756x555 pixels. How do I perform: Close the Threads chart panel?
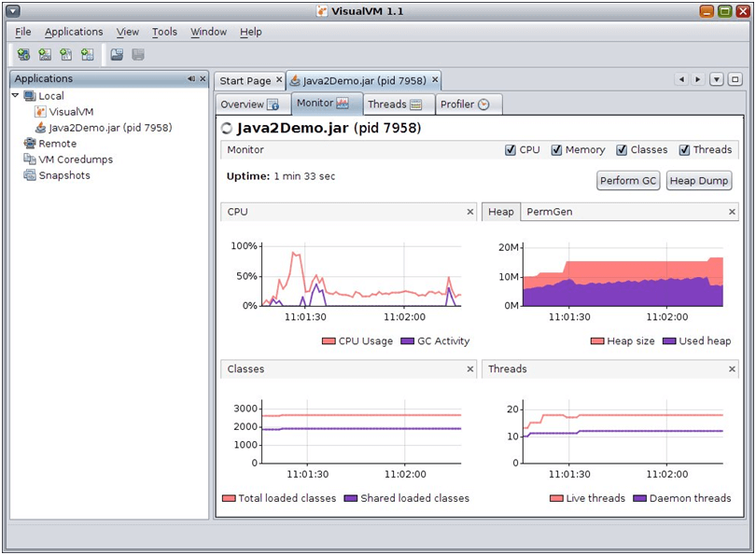[x=732, y=369]
